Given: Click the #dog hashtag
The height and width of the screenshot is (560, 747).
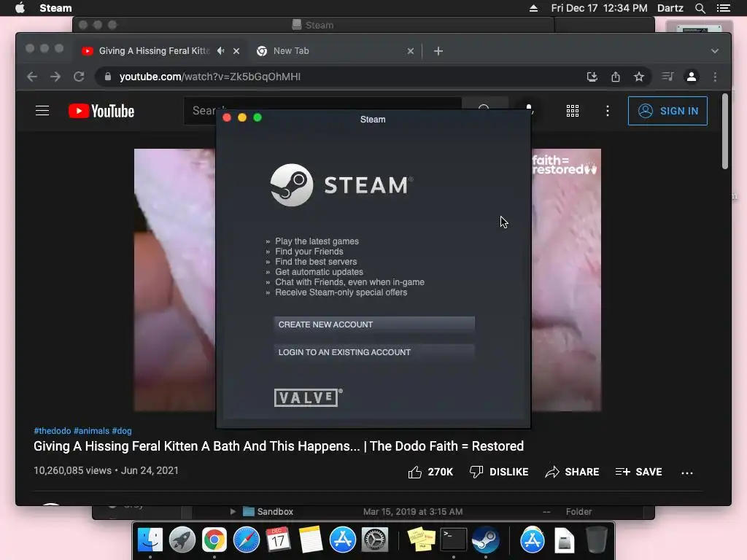Looking at the screenshot, I should point(122,431).
